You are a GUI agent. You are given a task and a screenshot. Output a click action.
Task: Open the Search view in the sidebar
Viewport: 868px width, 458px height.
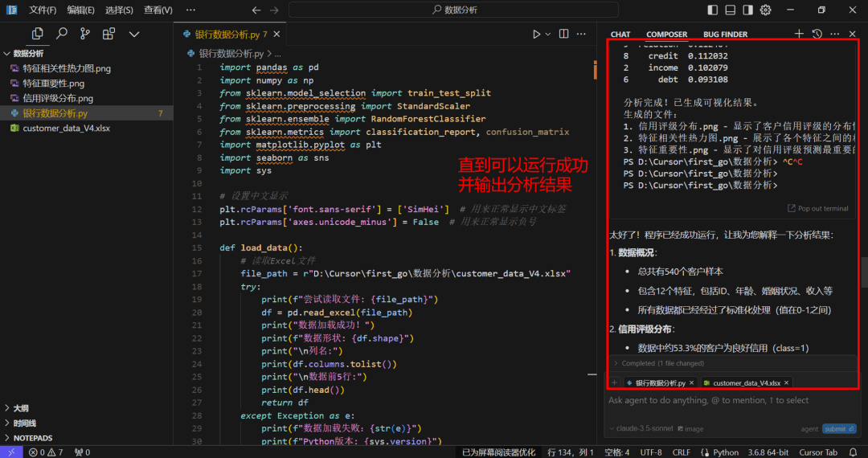[x=61, y=34]
